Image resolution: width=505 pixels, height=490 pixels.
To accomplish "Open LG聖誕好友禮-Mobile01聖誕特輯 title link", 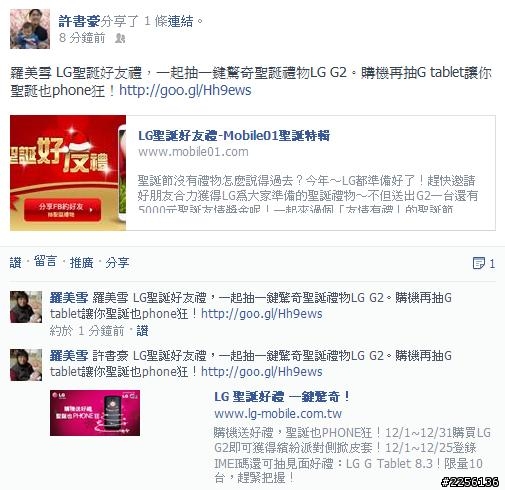I will pos(234,136).
